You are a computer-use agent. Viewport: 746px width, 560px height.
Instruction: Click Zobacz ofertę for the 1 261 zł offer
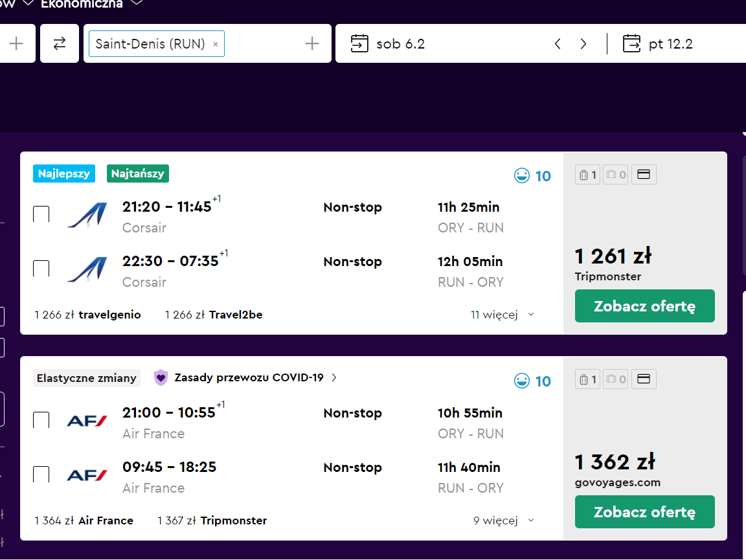(645, 306)
